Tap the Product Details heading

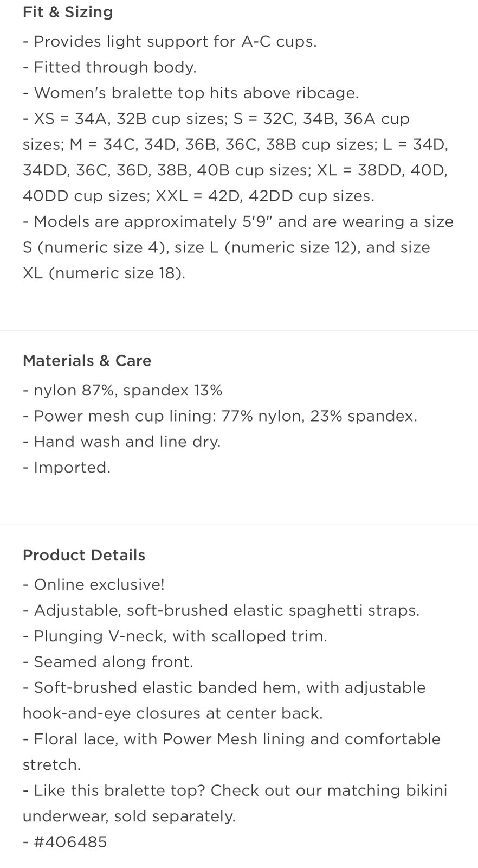point(84,555)
